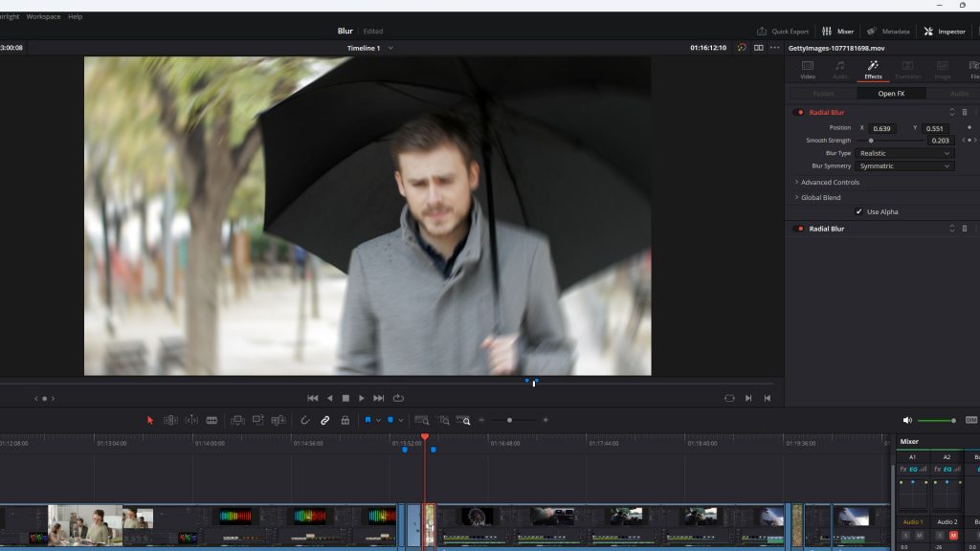Screen dimensions: 980x551
Task: Toggle the Mixer panel
Action: point(838,32)
